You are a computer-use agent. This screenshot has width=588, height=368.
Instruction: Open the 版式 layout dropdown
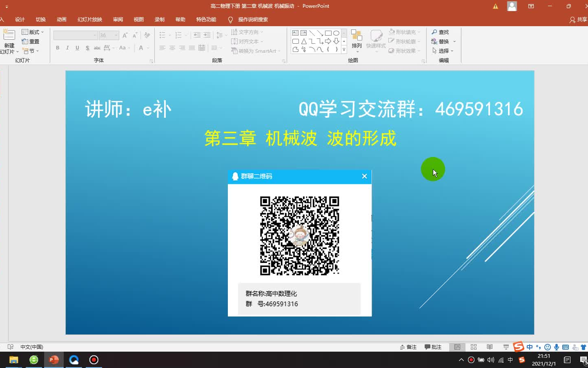[32, 32]
